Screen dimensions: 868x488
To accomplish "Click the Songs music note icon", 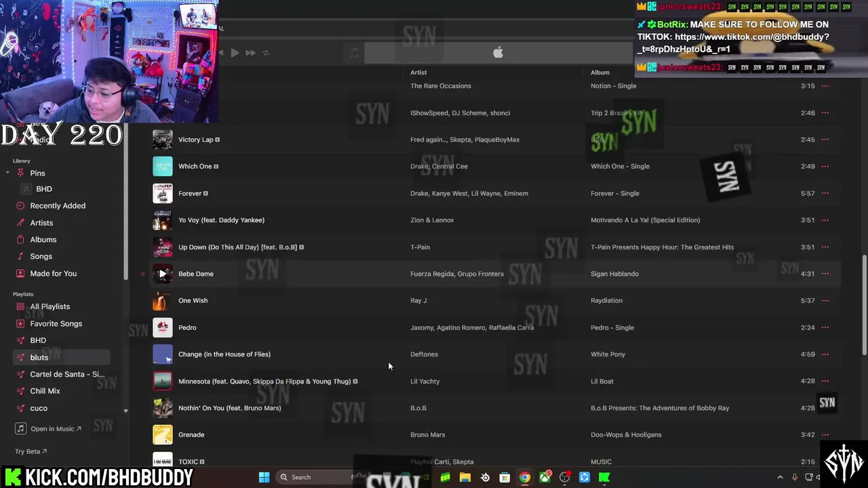I will tap(20, 256).
